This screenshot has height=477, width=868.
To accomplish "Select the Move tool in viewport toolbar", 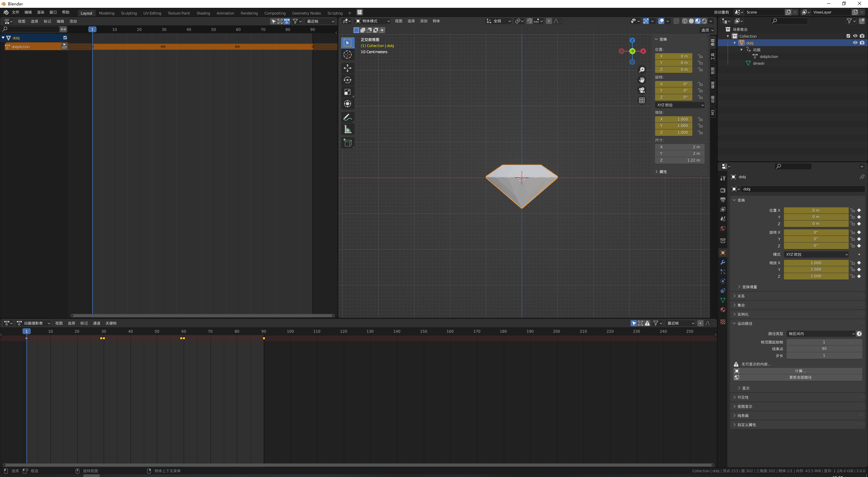I will click(x=348, y=68).
